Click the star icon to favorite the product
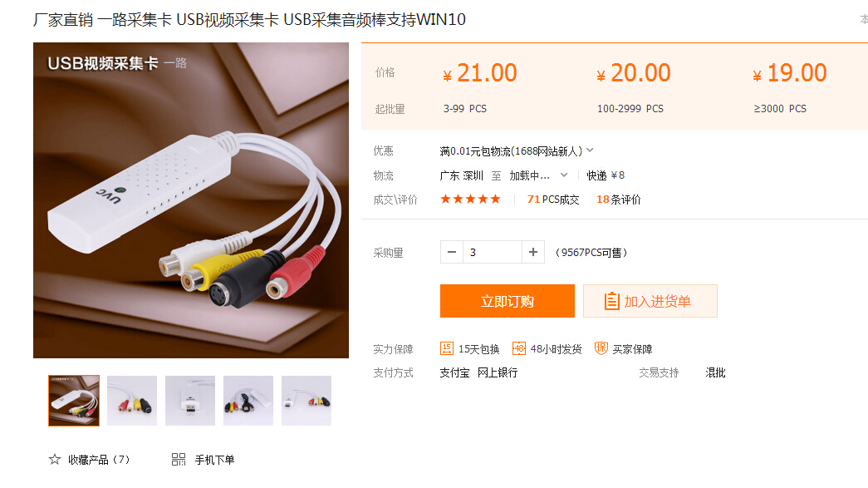Image resolution: width=868 pixels, height=488 pixels. [54, 459]
